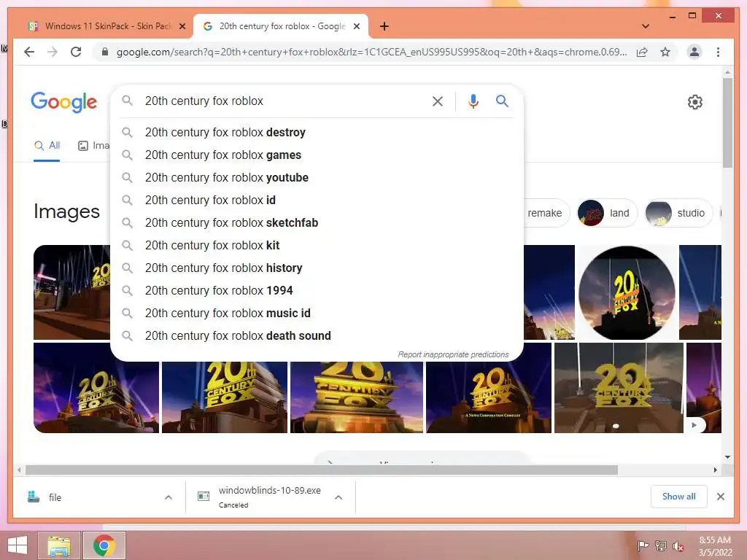Click the muted volume tray icon
Screen dimensions: 747x560
(678, 546)
